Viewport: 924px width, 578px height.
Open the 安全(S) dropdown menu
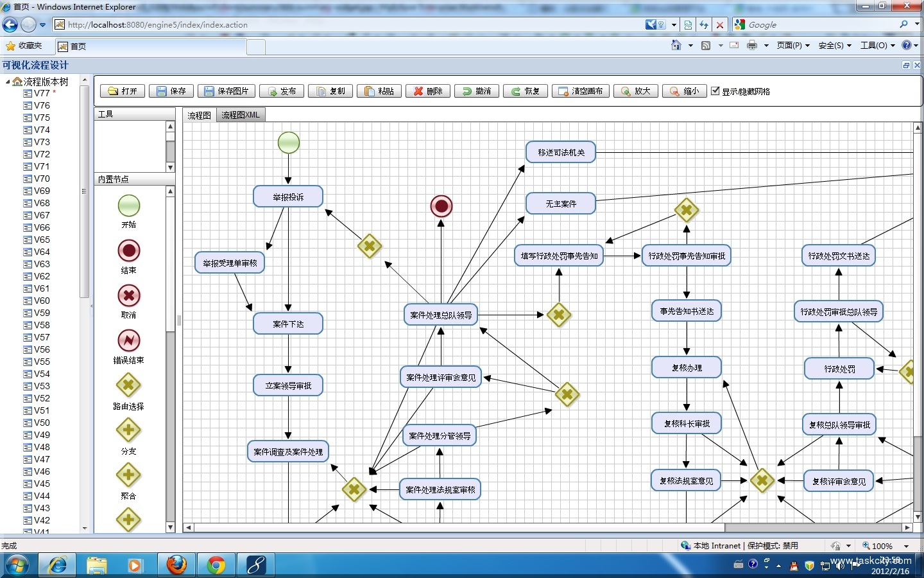point(835,46)
